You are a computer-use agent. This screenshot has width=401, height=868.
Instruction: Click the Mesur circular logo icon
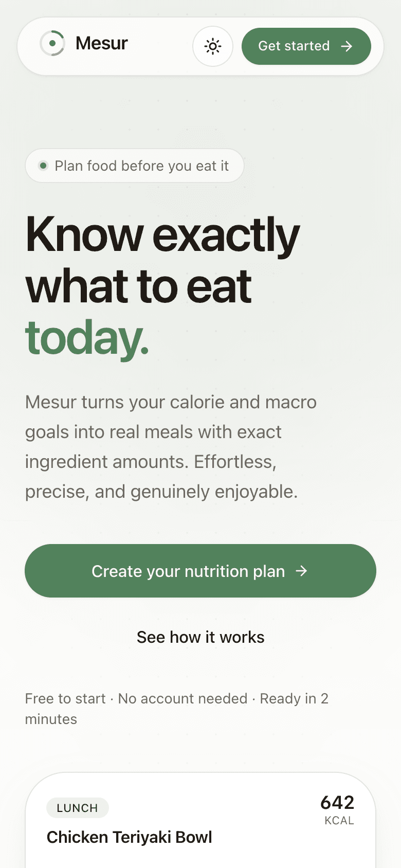(52, 44)
